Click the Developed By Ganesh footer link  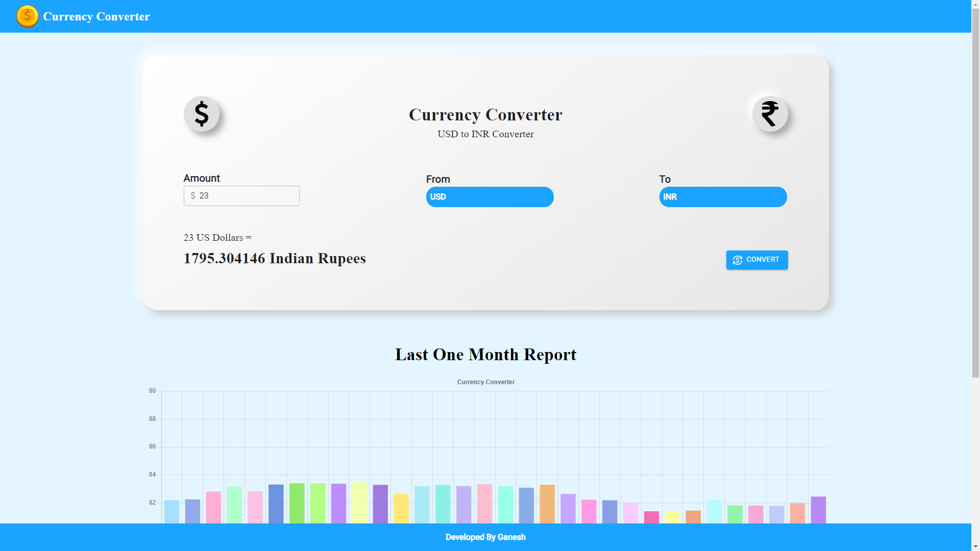coord(485,537)
